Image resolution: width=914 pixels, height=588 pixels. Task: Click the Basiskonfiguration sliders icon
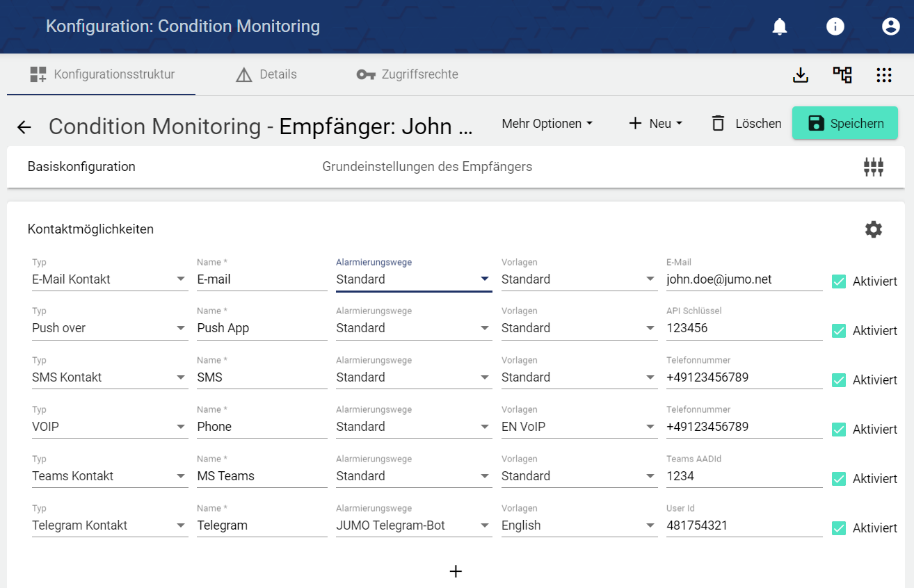tap(873, 167)
